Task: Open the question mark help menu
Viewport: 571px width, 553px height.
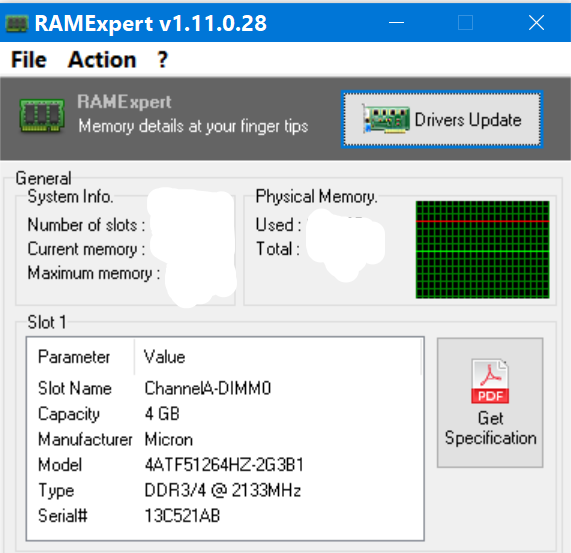Action: 162,59
